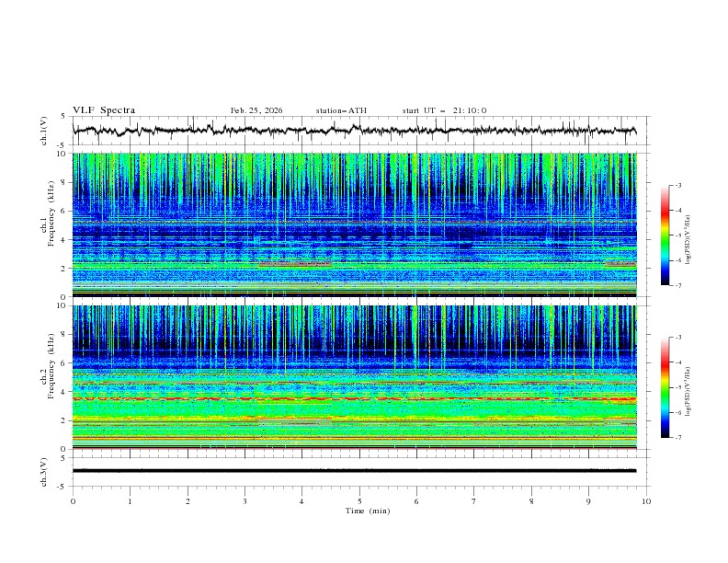Click the "-5" tick on ch.2 color bar
Image resolution: width=728 pixels, height=563 pixels.
tap(678, 387)
